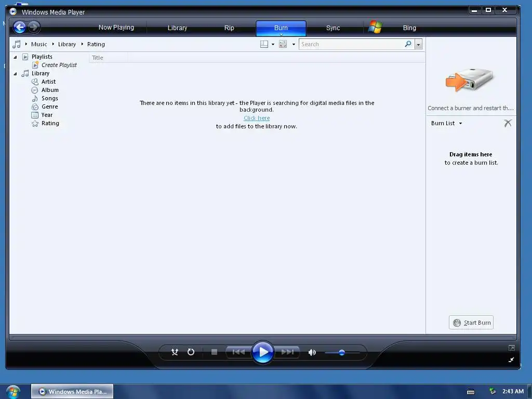The image size is (532, 399).
Task: Open the Windows Media Player title icon
Action: 13,11
